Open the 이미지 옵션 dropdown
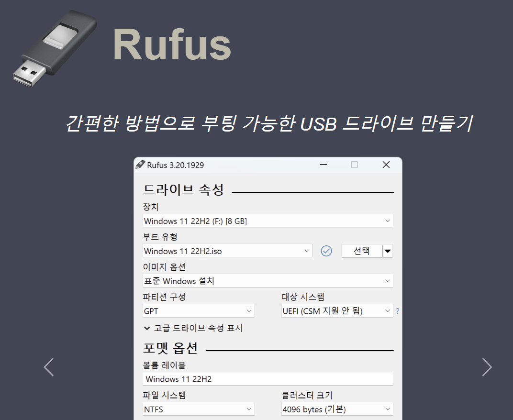The image size is (513, 420). 268,281
